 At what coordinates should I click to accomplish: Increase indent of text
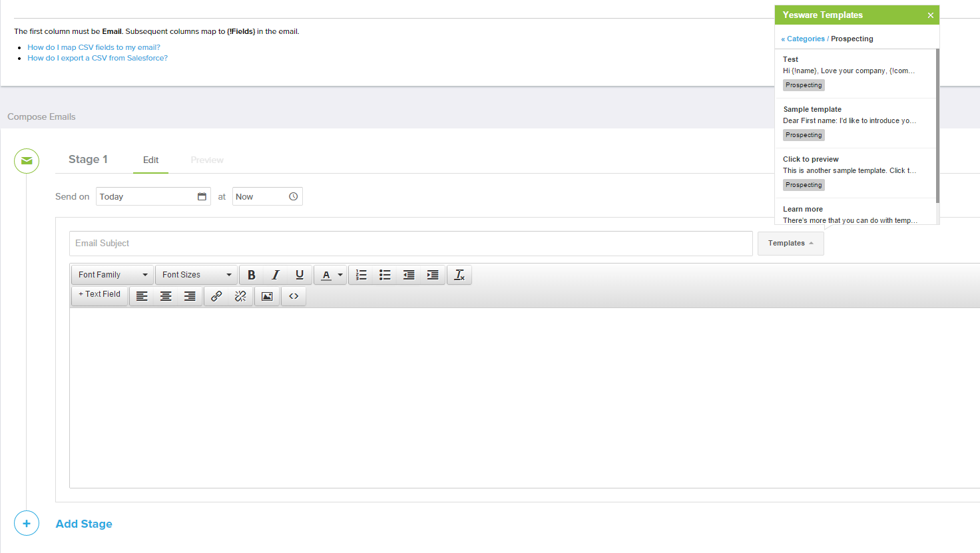[433, 275]
